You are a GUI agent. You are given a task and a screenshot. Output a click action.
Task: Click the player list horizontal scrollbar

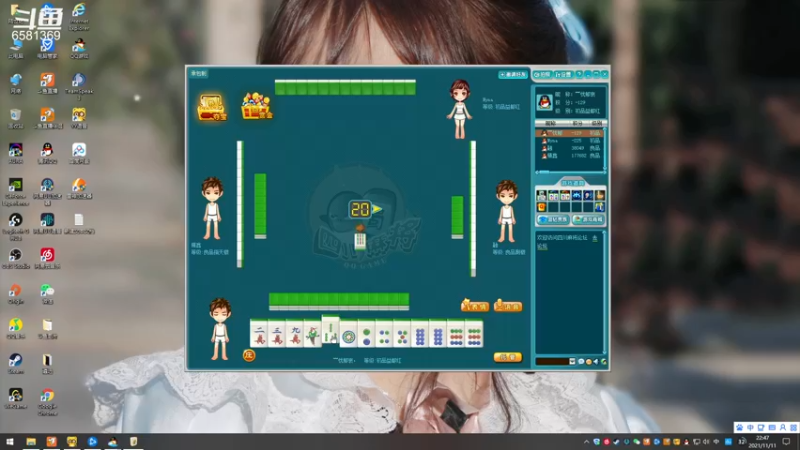(x=569, y=172)
